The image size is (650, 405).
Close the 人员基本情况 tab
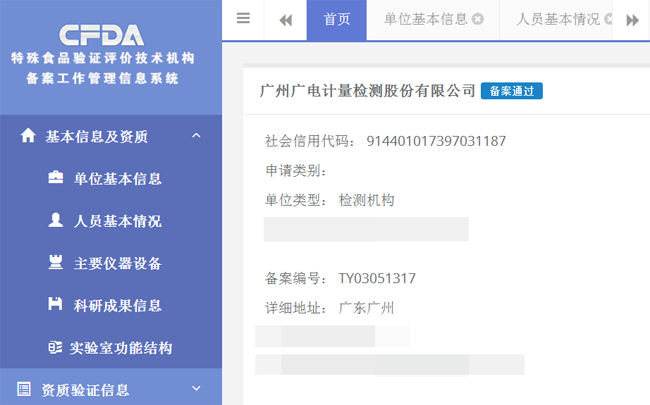pyautogui.click(x=609, y=19)
